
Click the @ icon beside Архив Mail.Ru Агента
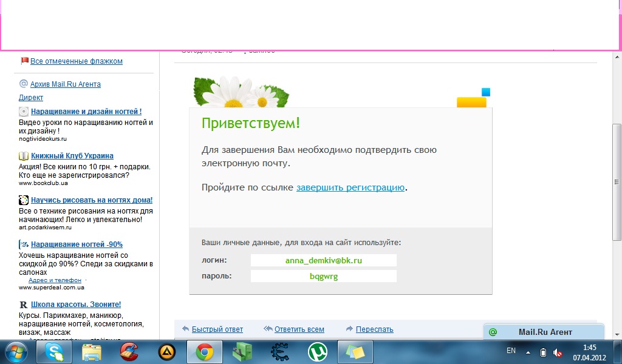[x=24, y=84]
